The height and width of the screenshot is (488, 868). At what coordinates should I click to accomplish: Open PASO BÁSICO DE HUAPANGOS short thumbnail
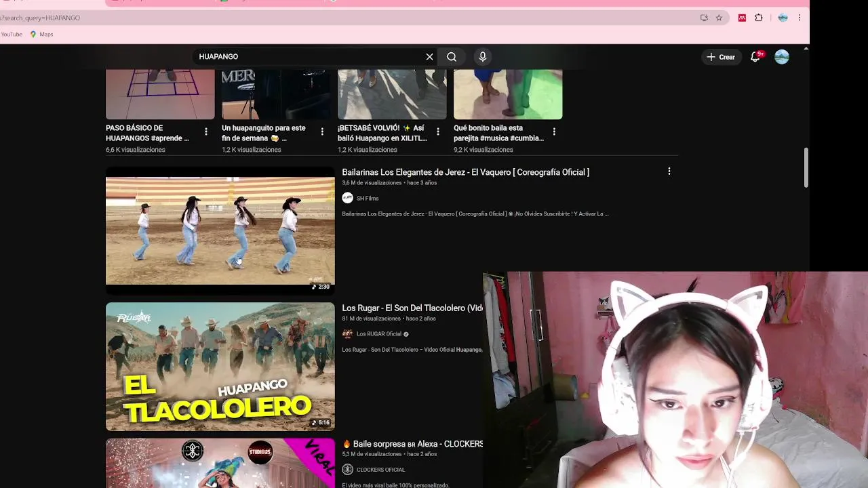tap(160, 94)
